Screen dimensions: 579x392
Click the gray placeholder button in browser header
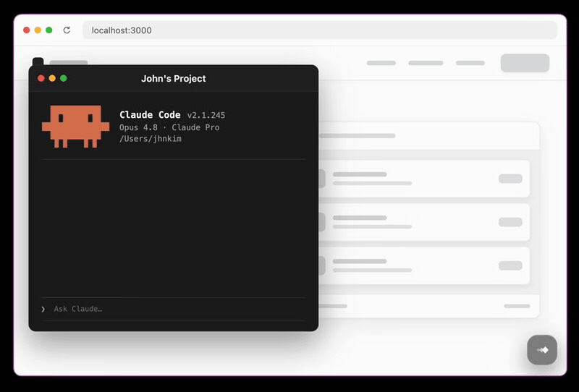tap(525, 63)
